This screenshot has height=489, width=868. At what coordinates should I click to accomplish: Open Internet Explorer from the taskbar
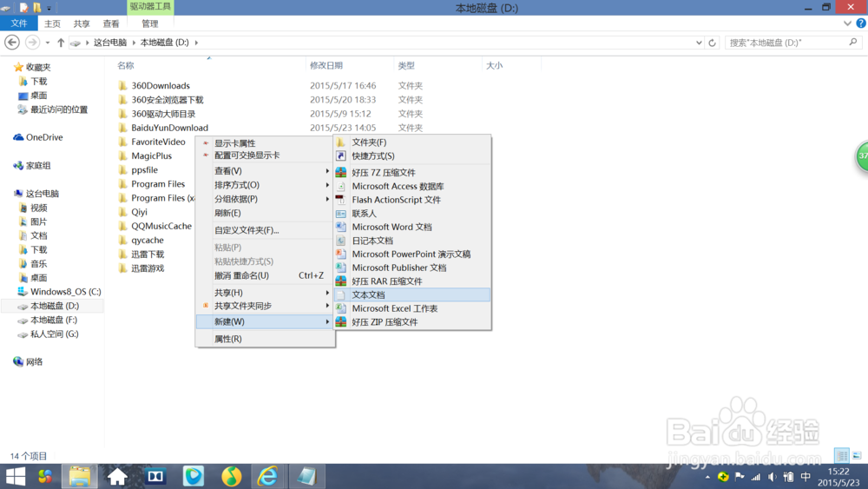point(268,476)
